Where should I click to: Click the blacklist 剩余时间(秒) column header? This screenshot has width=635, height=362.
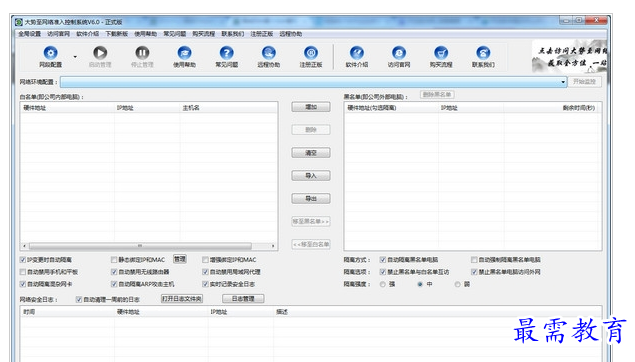552,108
